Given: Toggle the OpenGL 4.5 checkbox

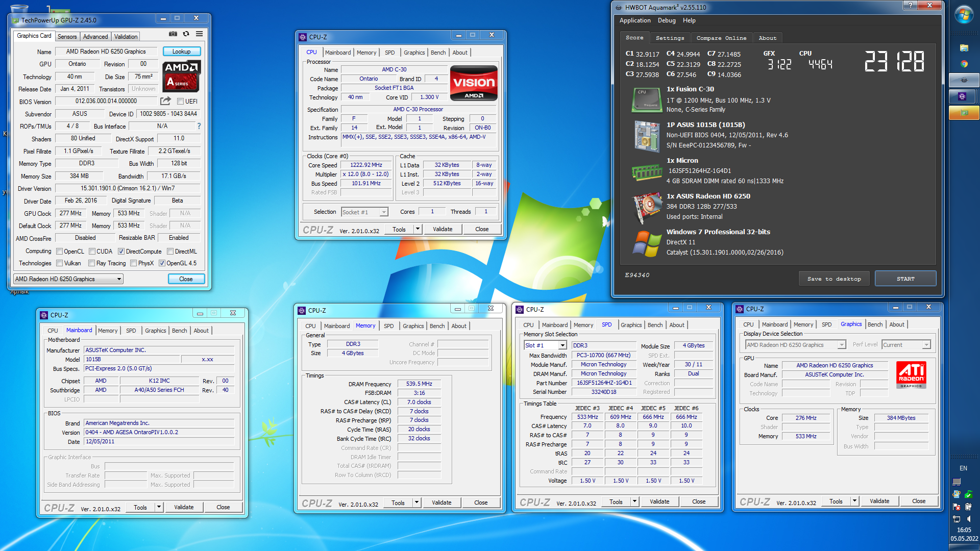Looking at the screenshot, I should click(162, 263).
